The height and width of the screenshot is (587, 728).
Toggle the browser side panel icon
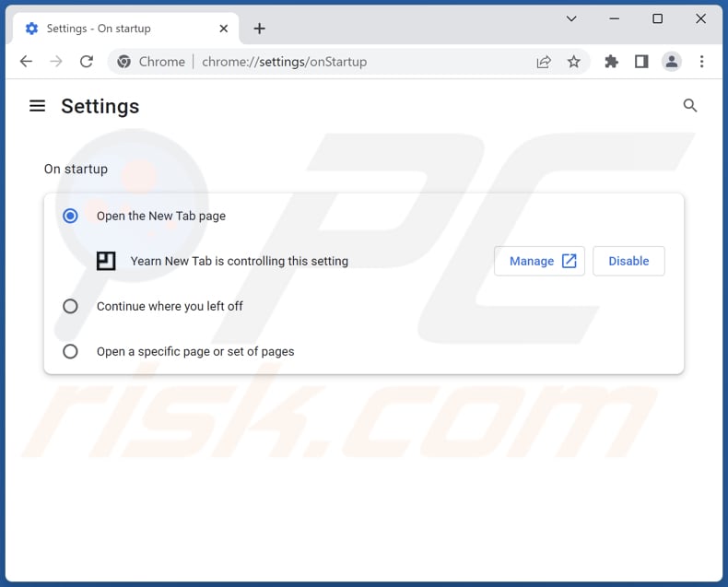tap(641, 62)
